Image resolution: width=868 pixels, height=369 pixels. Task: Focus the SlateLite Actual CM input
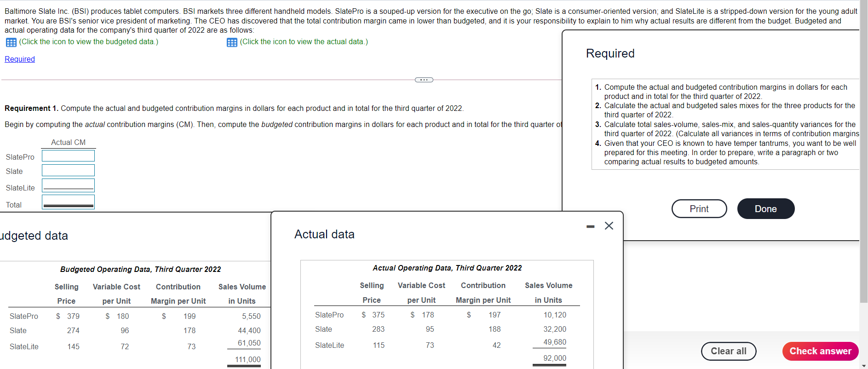tap(69, 185)
